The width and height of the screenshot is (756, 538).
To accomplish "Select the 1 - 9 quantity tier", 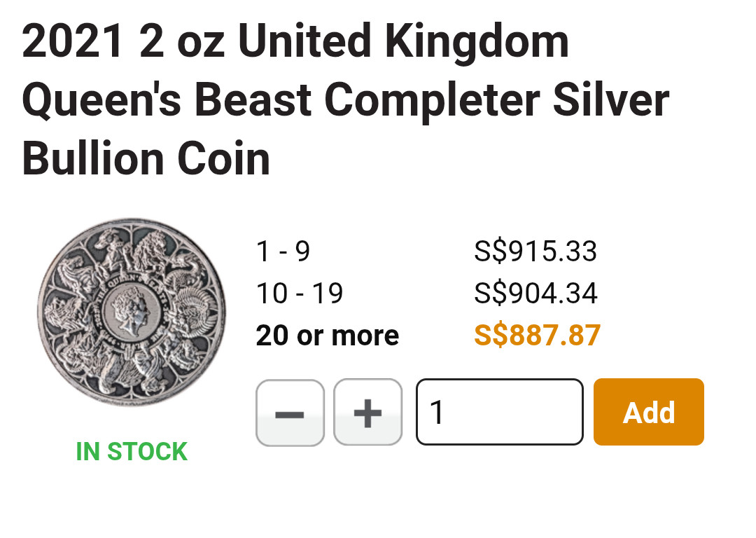I will [283, 251].
